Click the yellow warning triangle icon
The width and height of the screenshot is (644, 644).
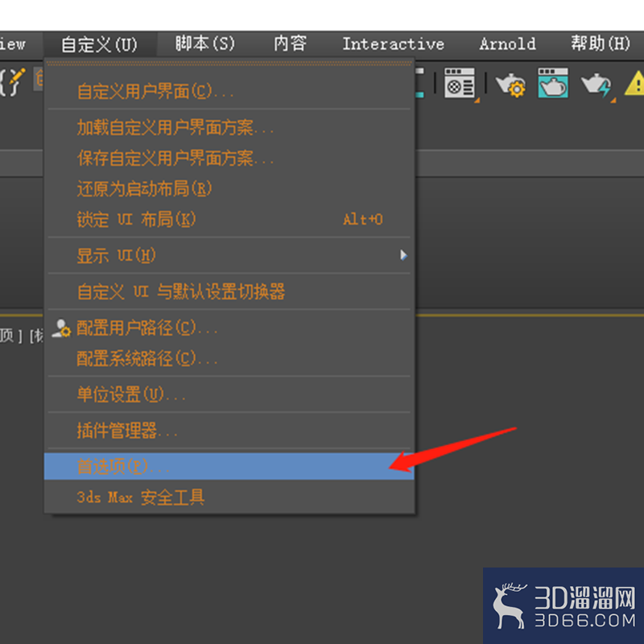click(x=635, y=84)
